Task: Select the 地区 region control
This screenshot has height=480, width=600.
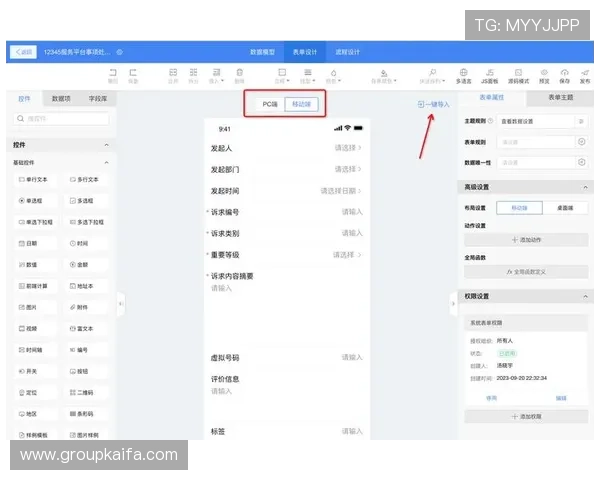Action: pyautogui.click(x=35, y=414)
